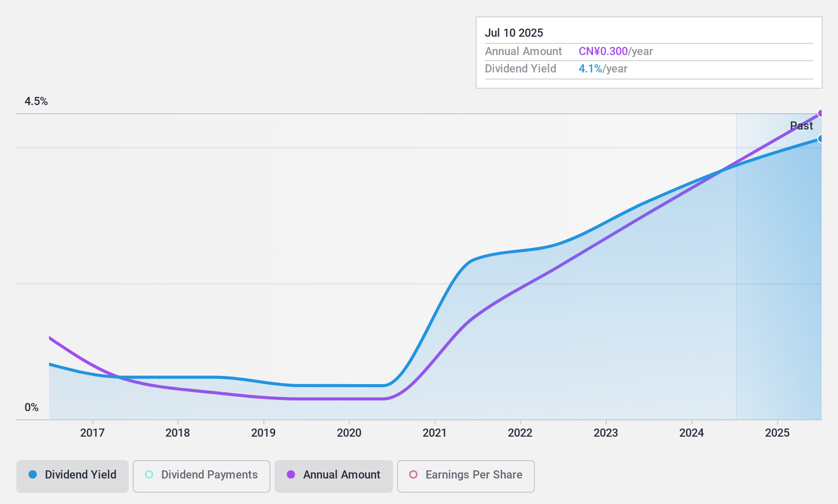Expand the Jul 10 2025 tooltip box
This screenshot has height=504, width=838.
[x=648, y=52]
